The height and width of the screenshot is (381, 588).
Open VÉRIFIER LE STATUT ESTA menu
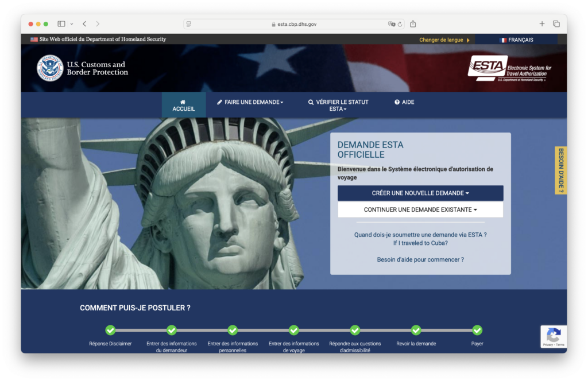[x=338, y=105]
